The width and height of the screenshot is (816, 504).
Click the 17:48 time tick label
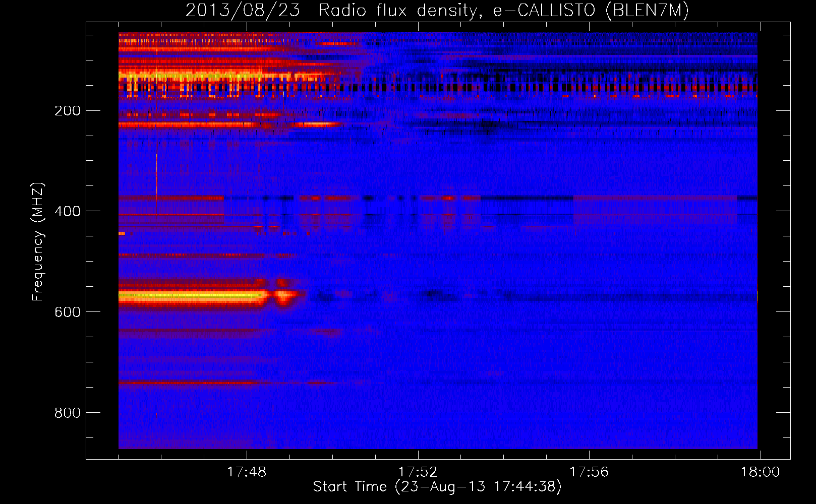coord(247,472)
